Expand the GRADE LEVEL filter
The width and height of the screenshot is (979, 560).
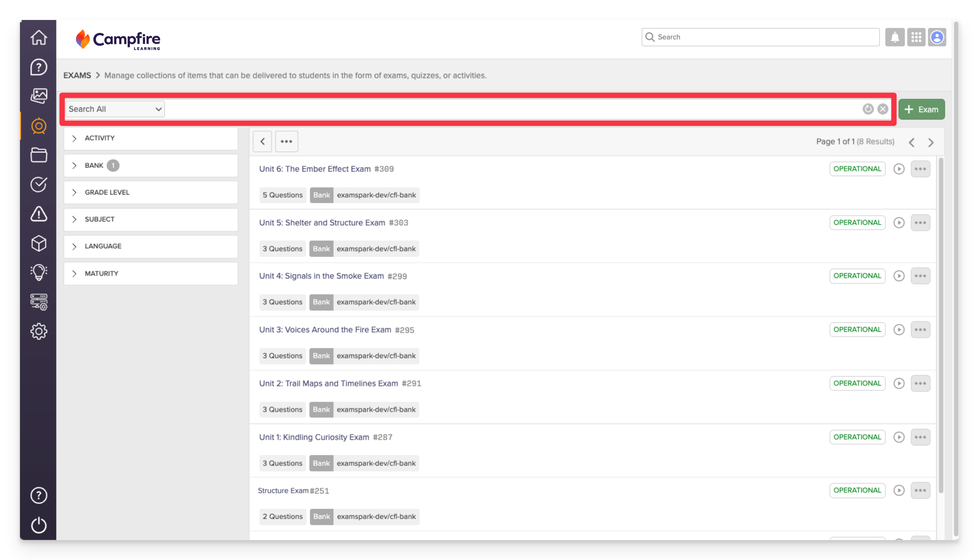tap(151, 192)
